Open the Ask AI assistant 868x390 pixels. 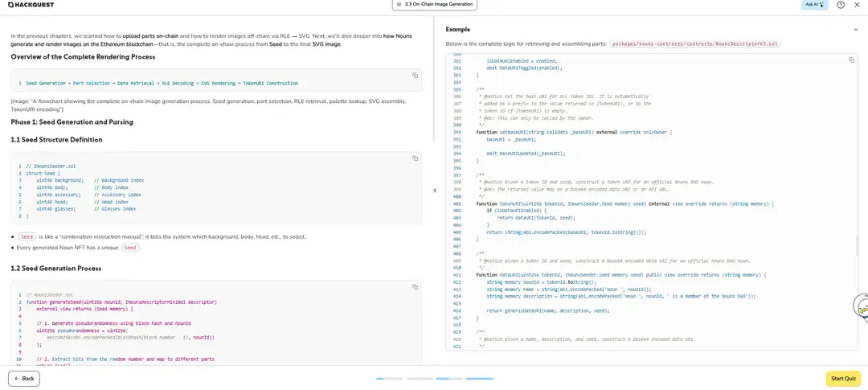point(815,5)
